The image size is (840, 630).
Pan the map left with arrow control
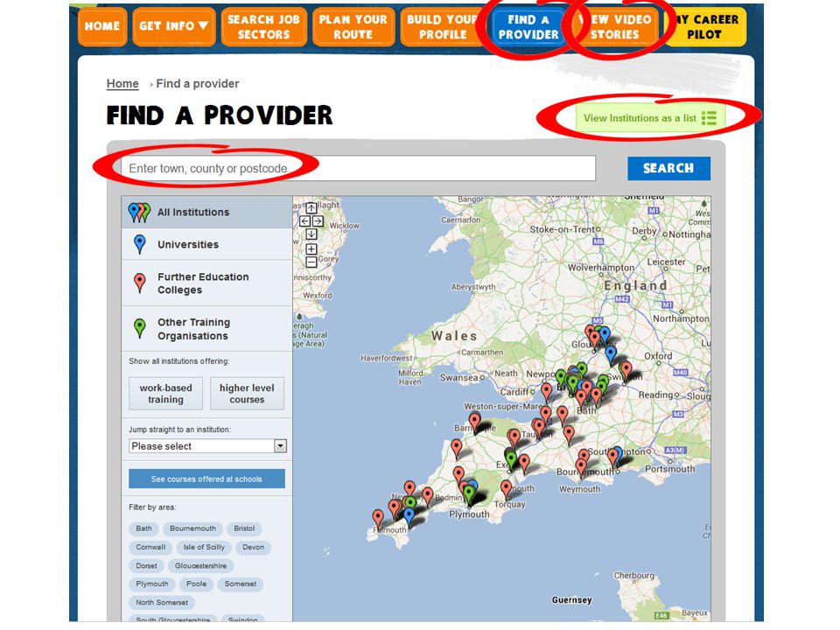tap(304, 220)
